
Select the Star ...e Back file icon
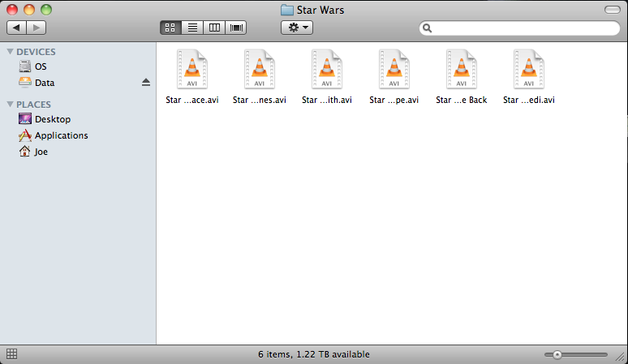(x=462, y=69)
